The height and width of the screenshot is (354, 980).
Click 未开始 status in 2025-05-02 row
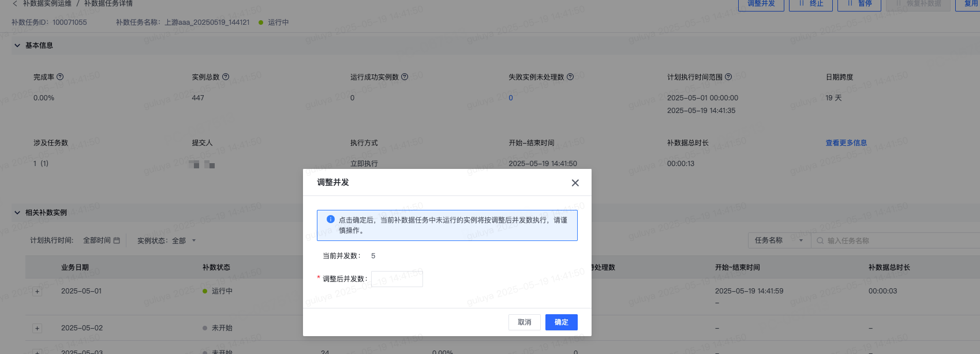(x=218, y=328)
